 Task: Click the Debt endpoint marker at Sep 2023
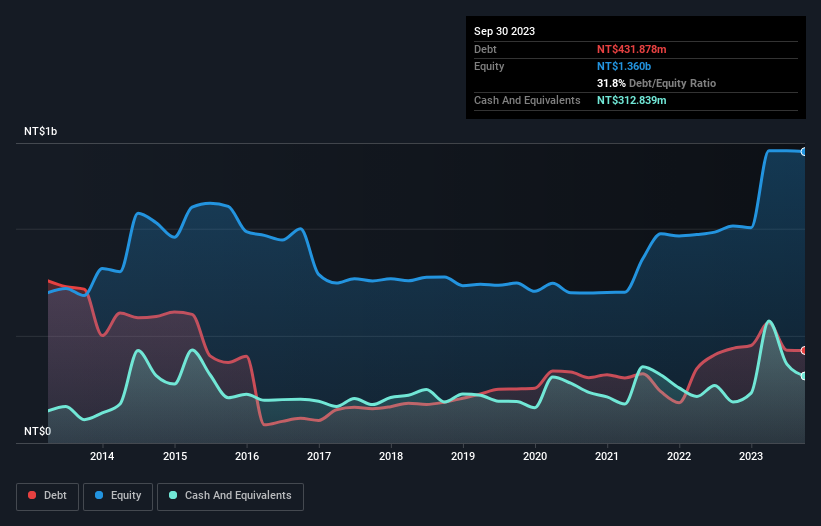click(804, 351)
